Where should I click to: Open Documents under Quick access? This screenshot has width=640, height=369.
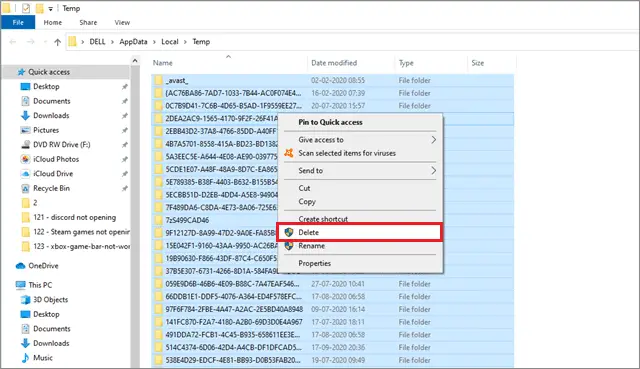pos(51,101)
